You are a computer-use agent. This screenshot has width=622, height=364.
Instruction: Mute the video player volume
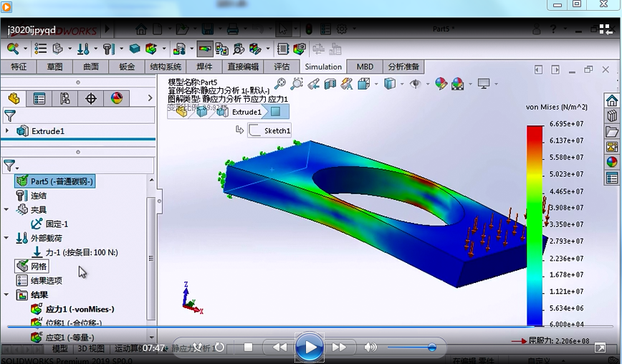(370, 348)
